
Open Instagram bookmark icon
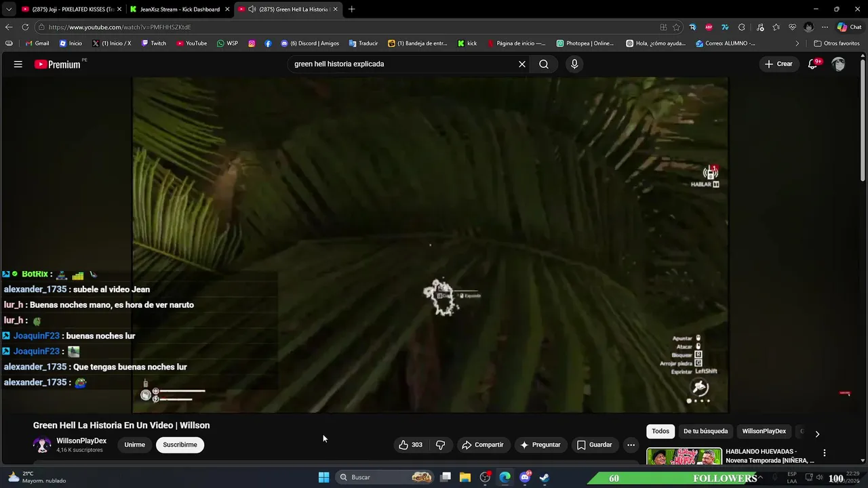tap(252, 43)
